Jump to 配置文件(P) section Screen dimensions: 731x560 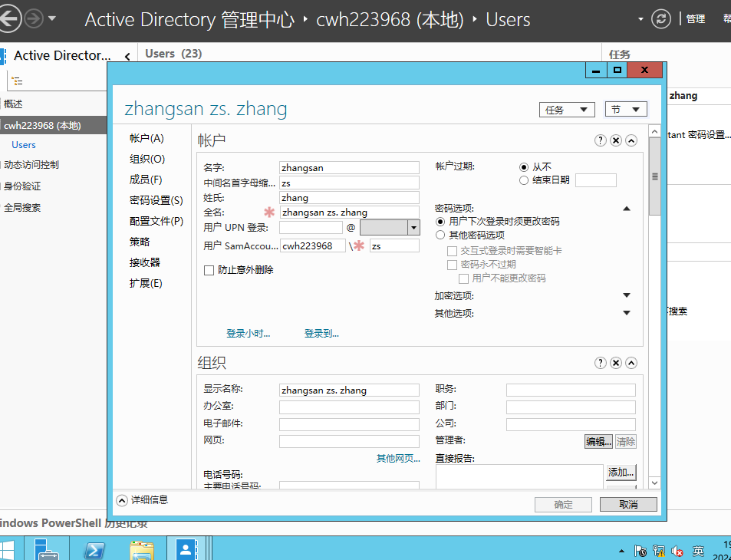pyautogui.click(x=156, y=221)
